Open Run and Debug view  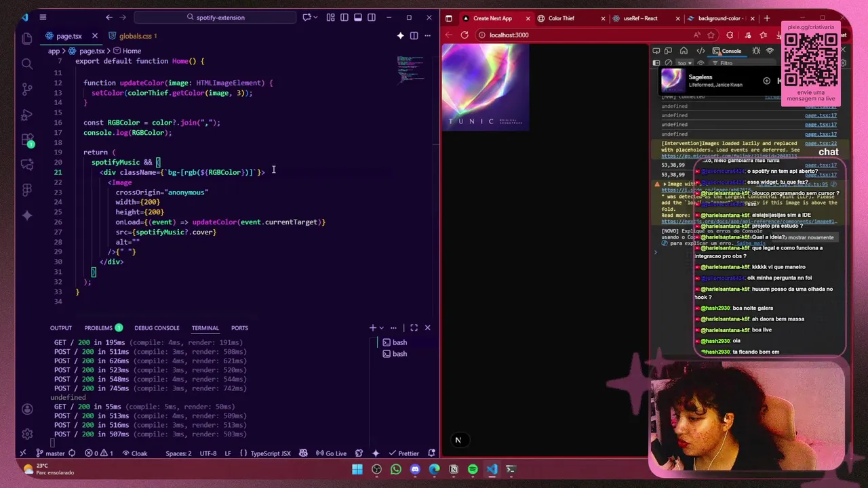pos(27,115)
